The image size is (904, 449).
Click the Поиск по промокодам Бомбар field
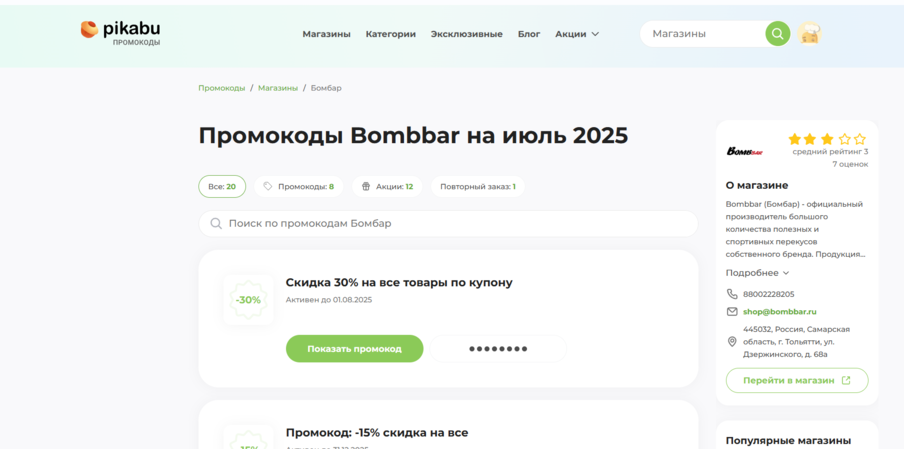point(448,224)
